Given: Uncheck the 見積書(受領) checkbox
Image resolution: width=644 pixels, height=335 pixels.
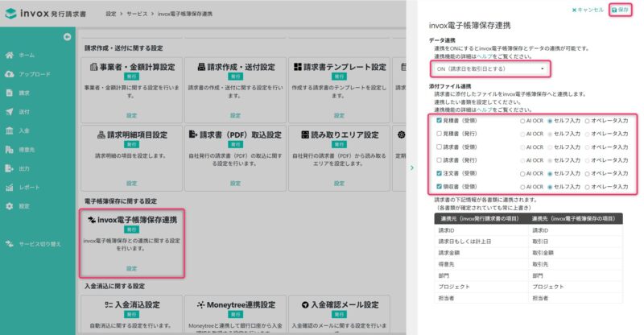Looking at the screenshot, I should [x=439, y=121].
